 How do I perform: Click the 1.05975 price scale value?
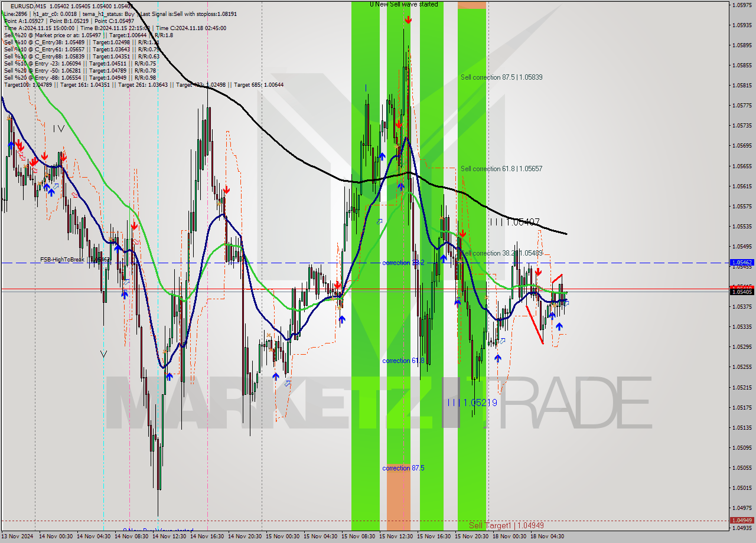(x=741, y=5)
